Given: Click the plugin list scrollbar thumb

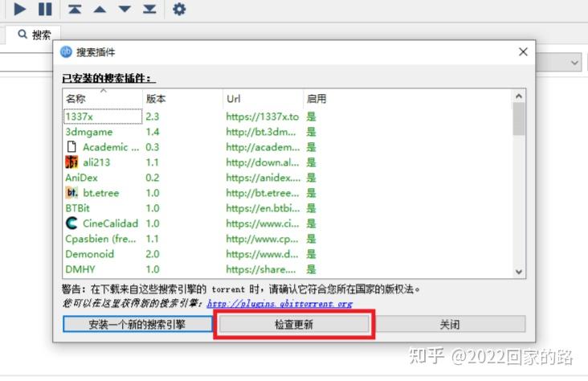Looking at the screenshot, I should (519, 119).
